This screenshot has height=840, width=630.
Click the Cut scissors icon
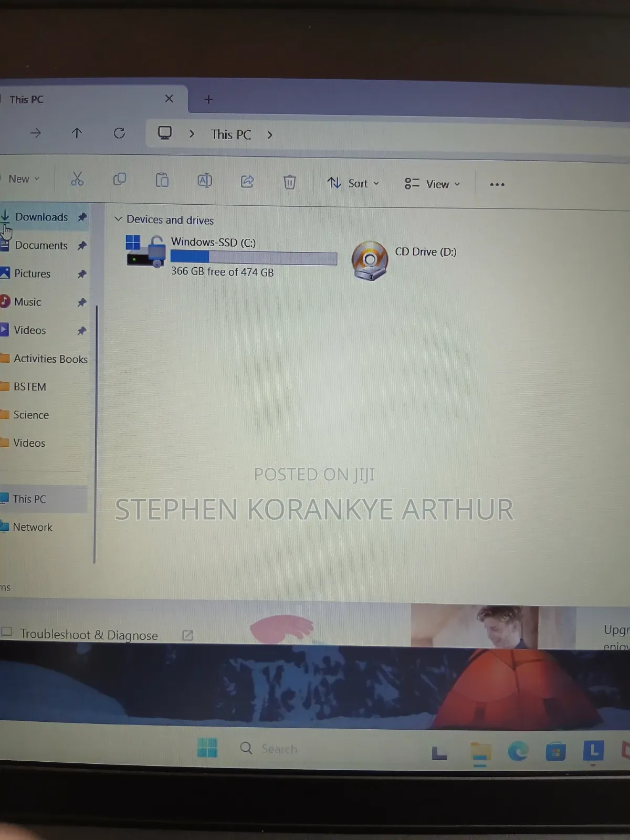[77, 179]
